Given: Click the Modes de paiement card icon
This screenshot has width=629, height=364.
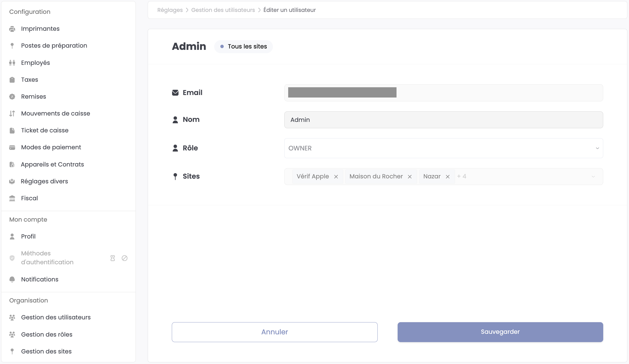Looking at the screenshot, I should [12, 147].
